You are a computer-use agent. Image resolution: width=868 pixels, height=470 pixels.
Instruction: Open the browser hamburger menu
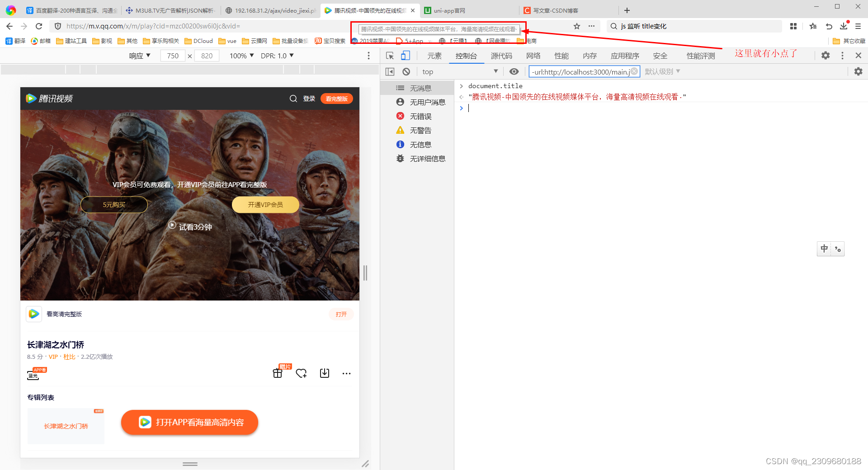858,26
